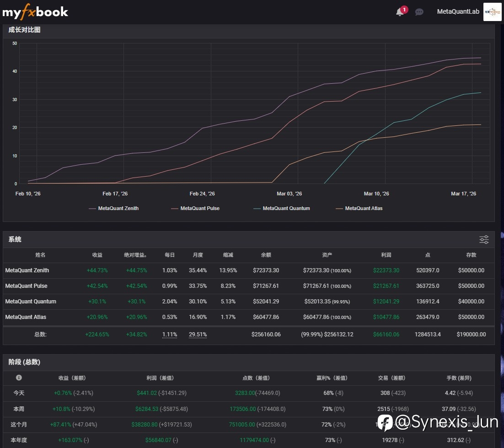Open MetaQuant Atlas system row

coord(26,317)
